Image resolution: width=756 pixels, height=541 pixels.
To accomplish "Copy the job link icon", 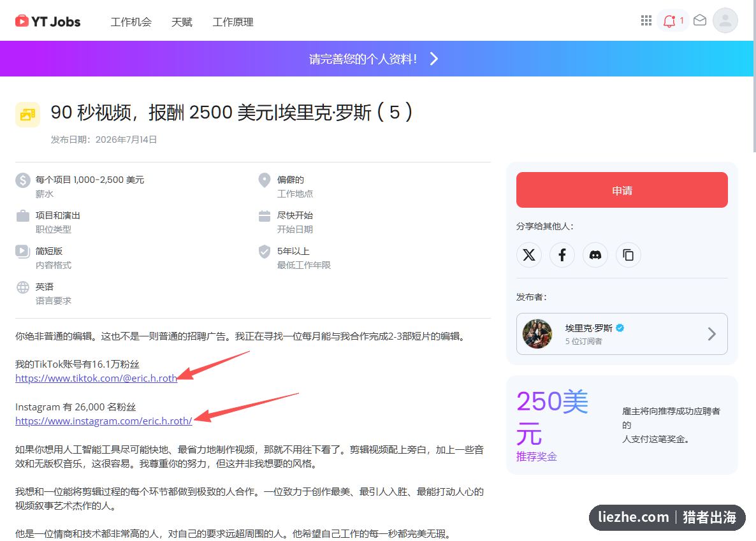I will (x=629, y=255).
